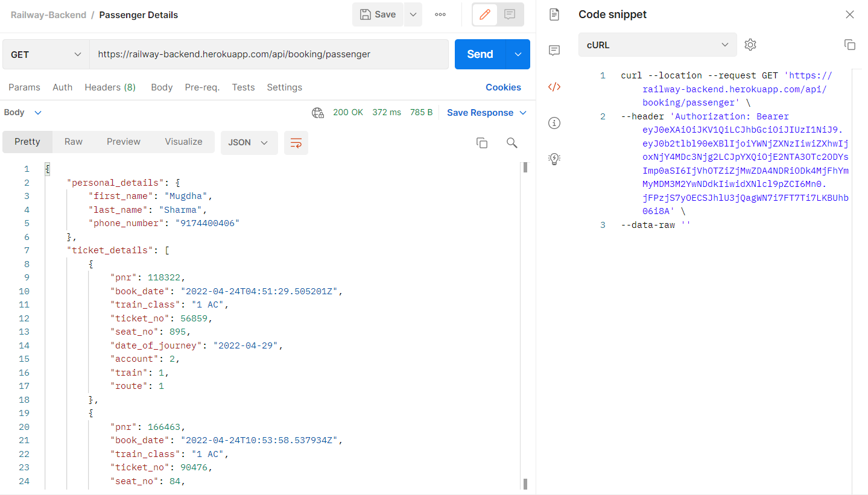Viewport: 868px width, 495px height.
Task: Search the response with magnifier icon
Action: [x=512, y=143]
